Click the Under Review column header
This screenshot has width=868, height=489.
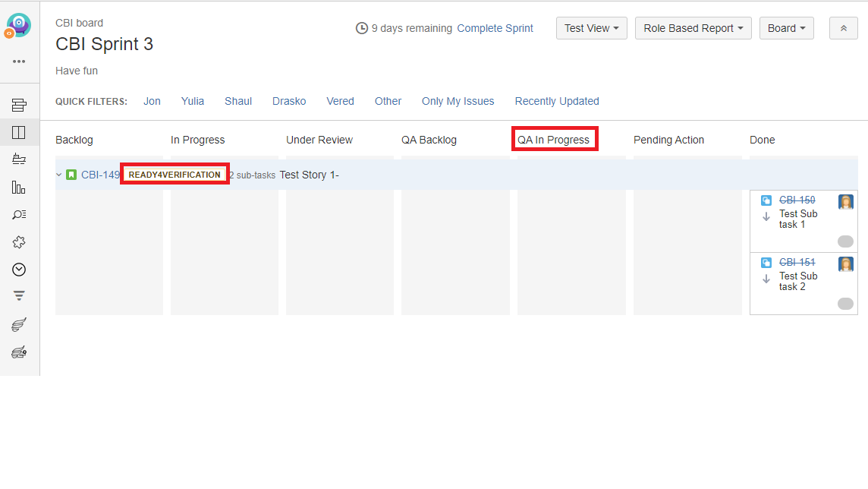pyautogui.click(x=319, y=140)
